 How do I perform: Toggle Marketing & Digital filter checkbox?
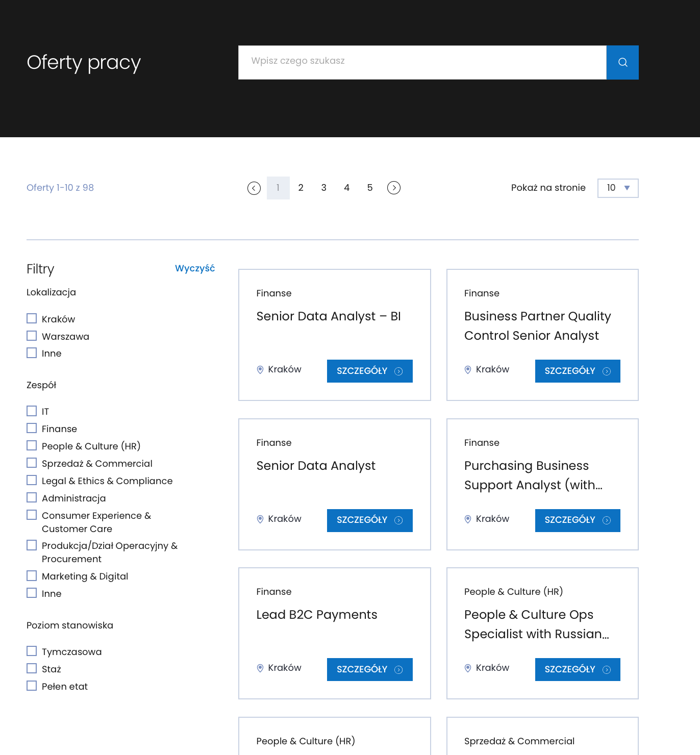(32, 576)
